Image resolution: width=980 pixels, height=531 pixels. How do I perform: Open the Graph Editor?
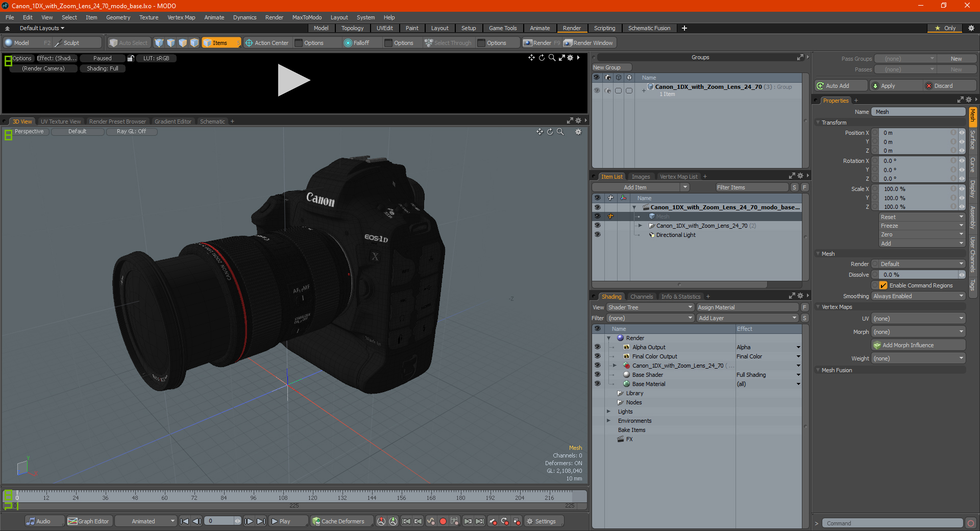point(88,521)
